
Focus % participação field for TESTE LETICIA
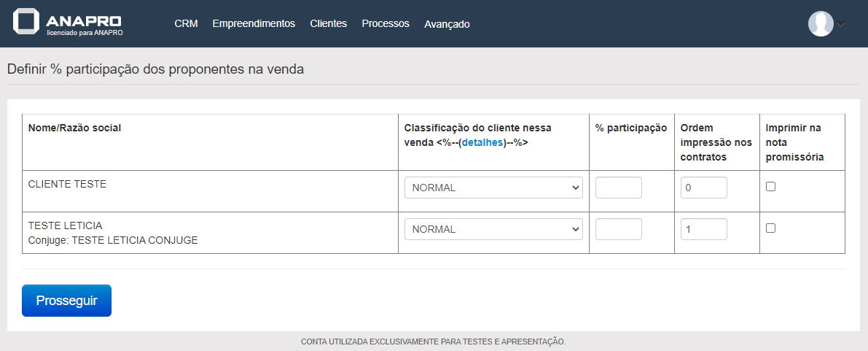click(x=618, y=229)
